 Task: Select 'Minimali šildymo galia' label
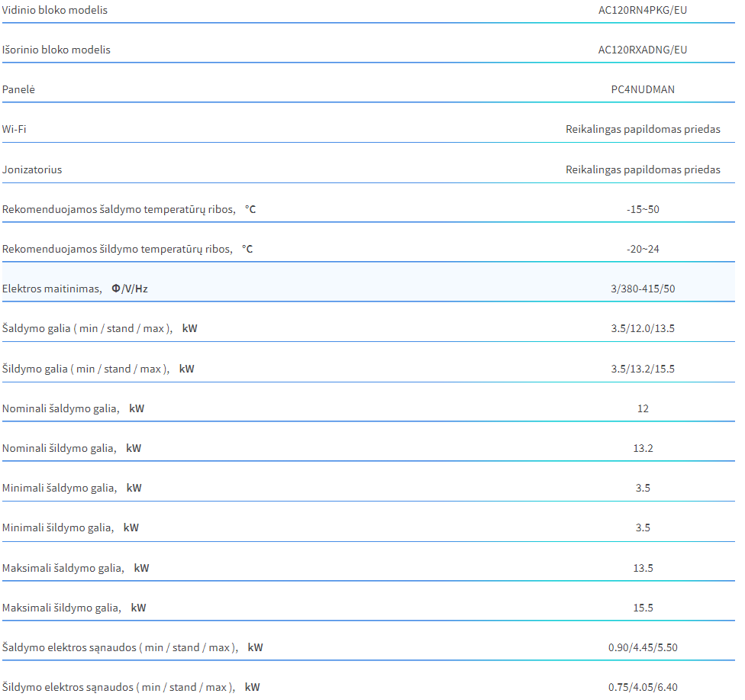click(x=58, y=528)
